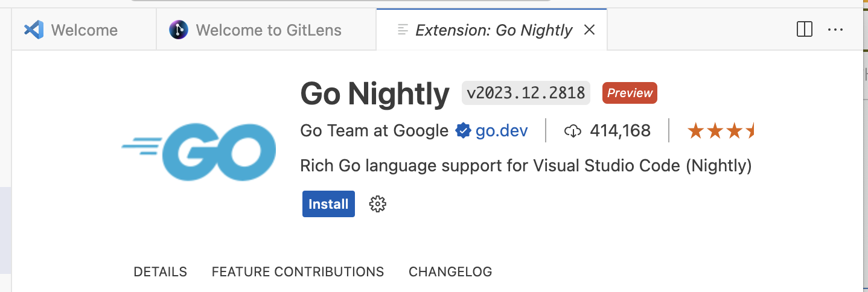Image resolution: width=868 pixels, height=292 pixels.
Task: Switch to the Welcome tab
Action: (83, 30)
